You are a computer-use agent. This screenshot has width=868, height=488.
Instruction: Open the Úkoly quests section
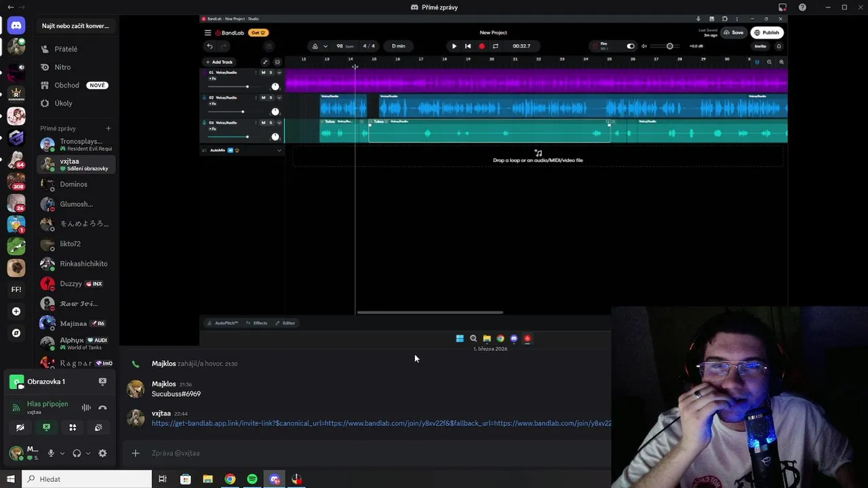click(76, 103)
